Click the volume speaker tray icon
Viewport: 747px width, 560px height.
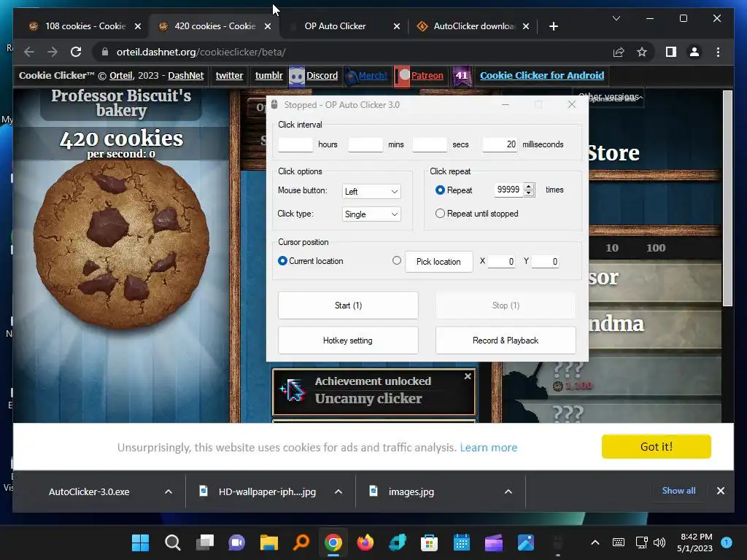[659, 542]
